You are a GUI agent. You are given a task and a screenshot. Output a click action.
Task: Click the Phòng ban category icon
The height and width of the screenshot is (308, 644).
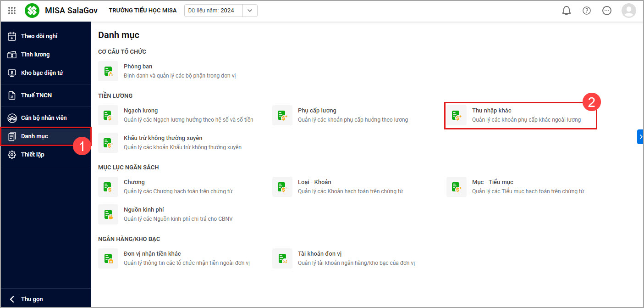tap(108, 71)
